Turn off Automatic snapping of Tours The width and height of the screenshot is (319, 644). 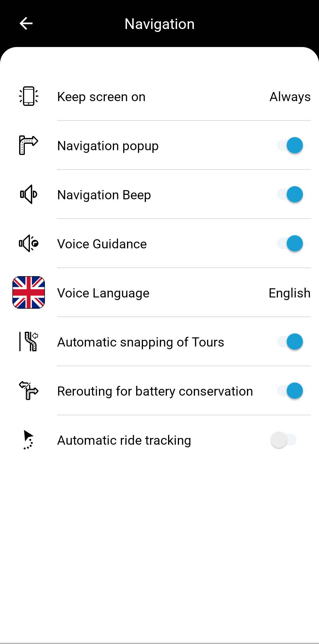point(290,342)
